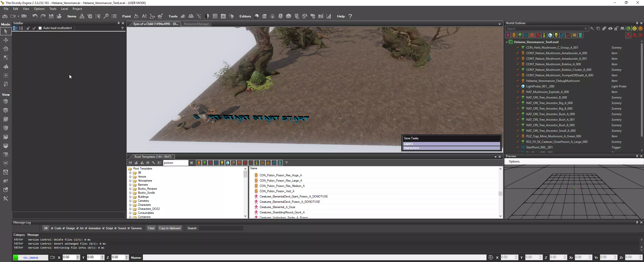Select the move mode tool in sidebar
644x262 pixels.
[x=6, y=40]
